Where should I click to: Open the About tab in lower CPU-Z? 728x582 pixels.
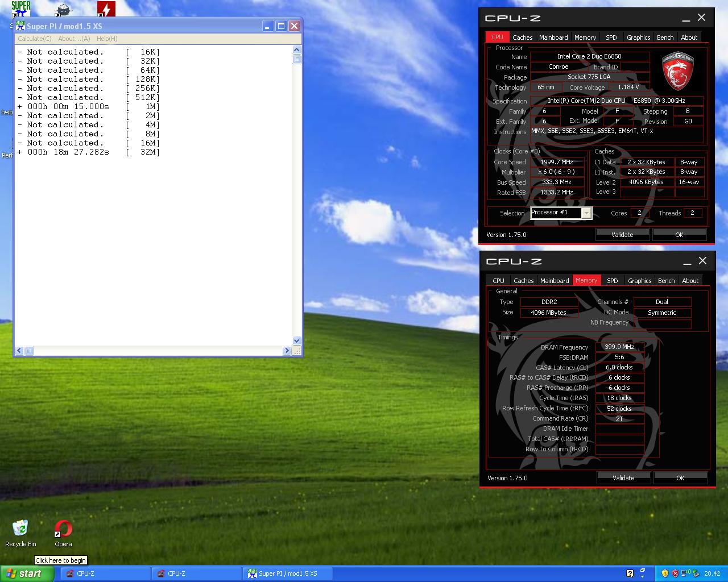point(690,281)
